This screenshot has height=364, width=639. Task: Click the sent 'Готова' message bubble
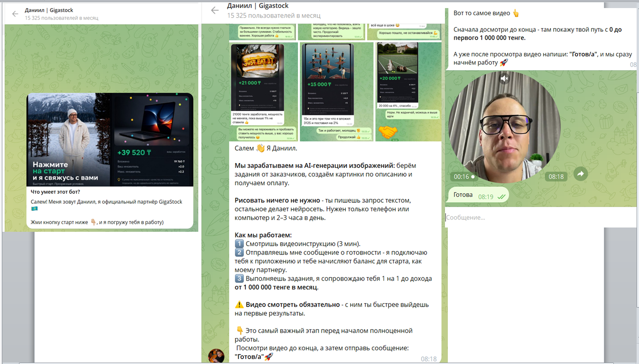pos(479,195)
